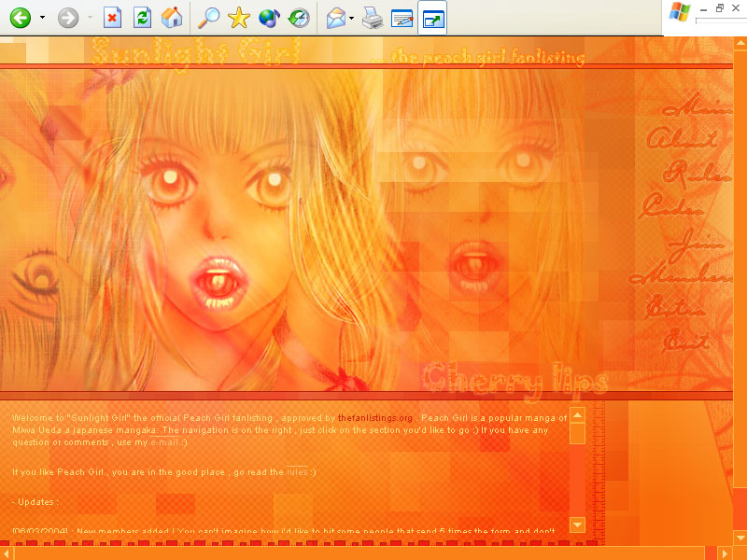Click the page vertical scroll up arrow
Image resolution: width=747 pixels, height=560 pixels.
pos(740,43)
